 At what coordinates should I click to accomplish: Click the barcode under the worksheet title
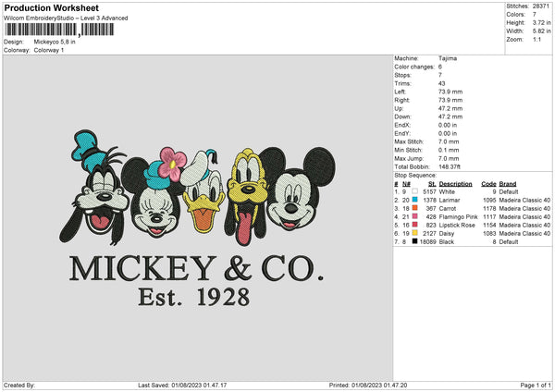point(59,30)
